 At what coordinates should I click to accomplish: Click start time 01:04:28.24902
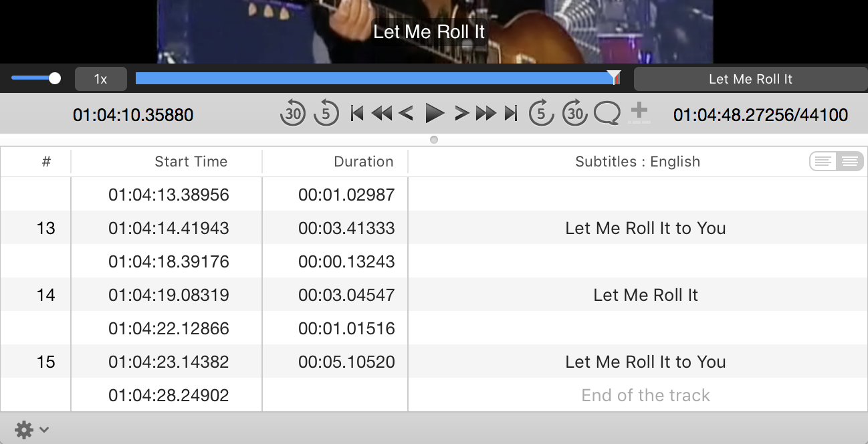pyautogui.click(x=169, y=395)
